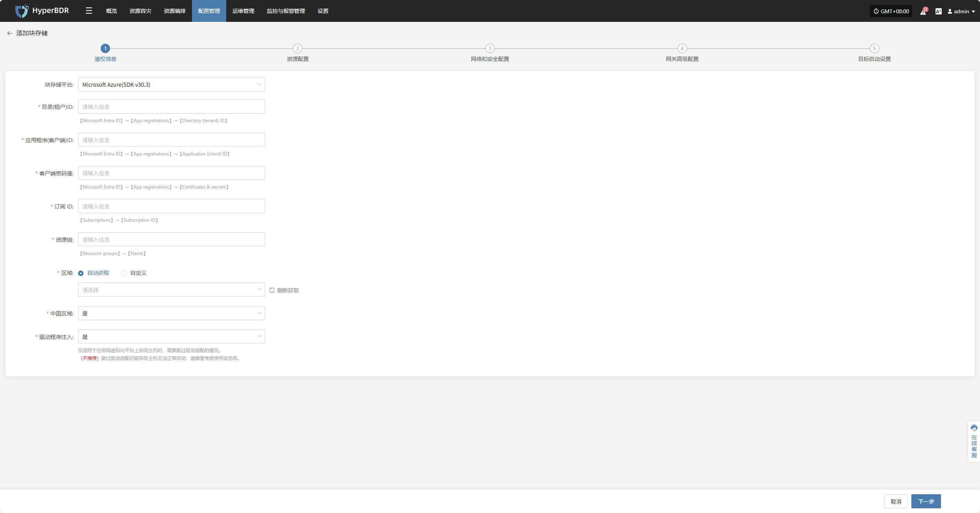The width and height of the screenshot is (980, 513).
Task: Click the Subscription ID hint text
Action: coord(119,220)
